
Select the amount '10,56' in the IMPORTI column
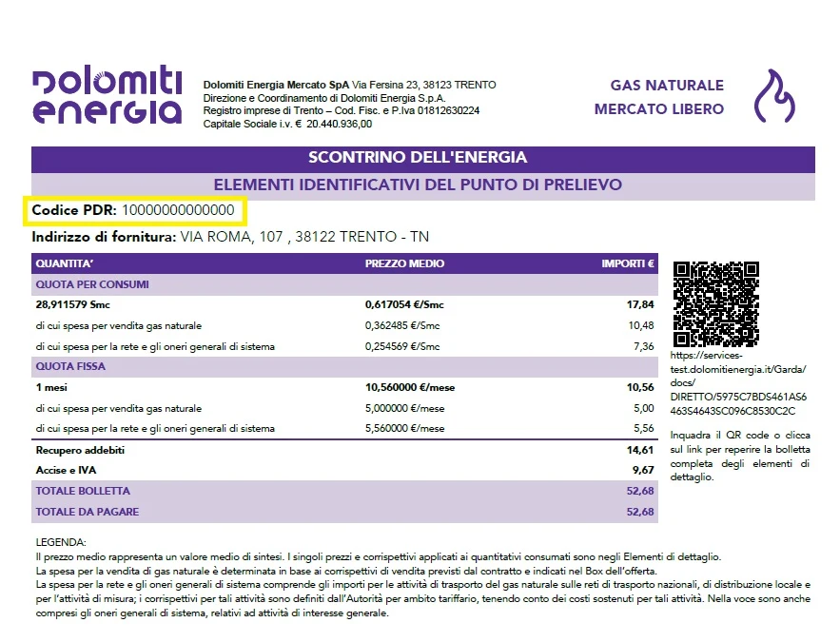tap(640, 388)
